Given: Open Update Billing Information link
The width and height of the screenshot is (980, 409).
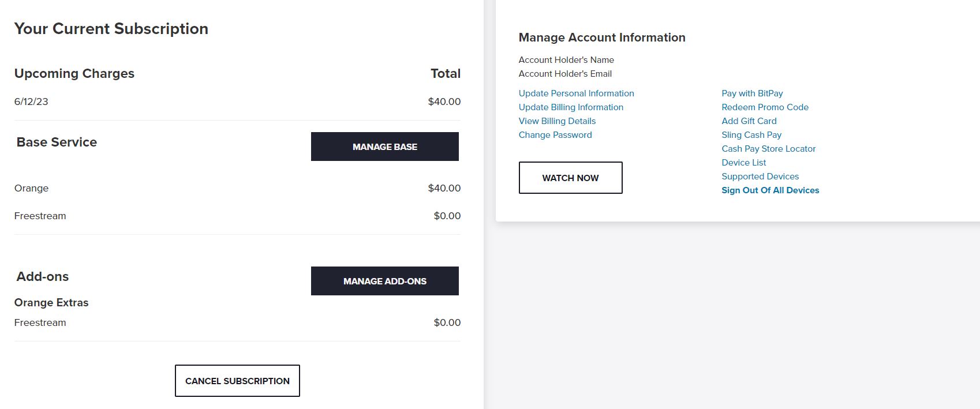Looking at the screenshot, I should pyautogui.click(x=571, y=107).
